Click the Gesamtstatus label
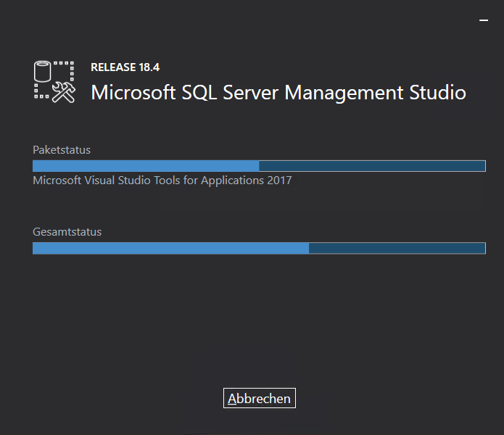The width and height of the screenshot is (504, 435). pyautogui.click(x=67, y=233)
